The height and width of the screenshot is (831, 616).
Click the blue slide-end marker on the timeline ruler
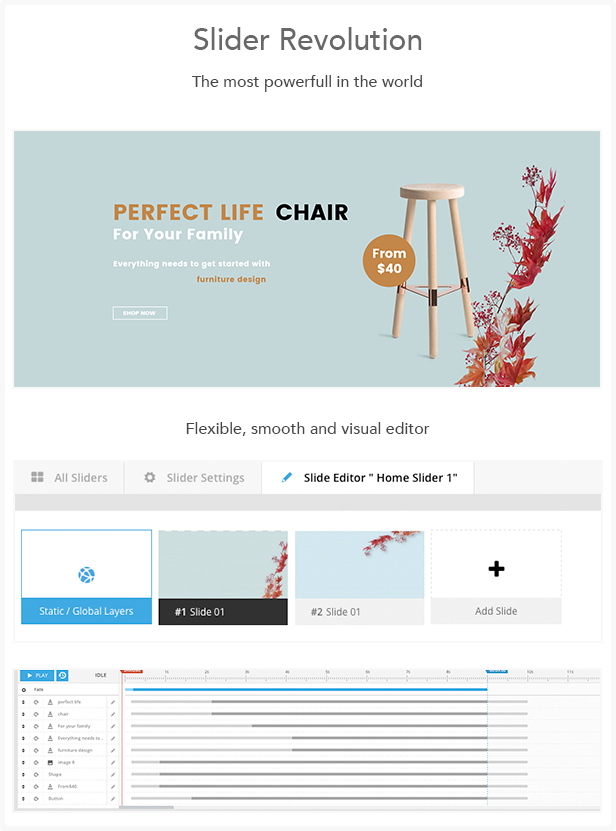pyautogui.click(x=497, y=671)
